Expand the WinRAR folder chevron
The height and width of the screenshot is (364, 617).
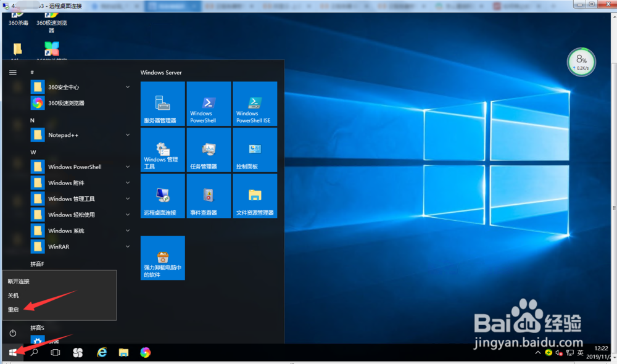click(x=128, y=246)
